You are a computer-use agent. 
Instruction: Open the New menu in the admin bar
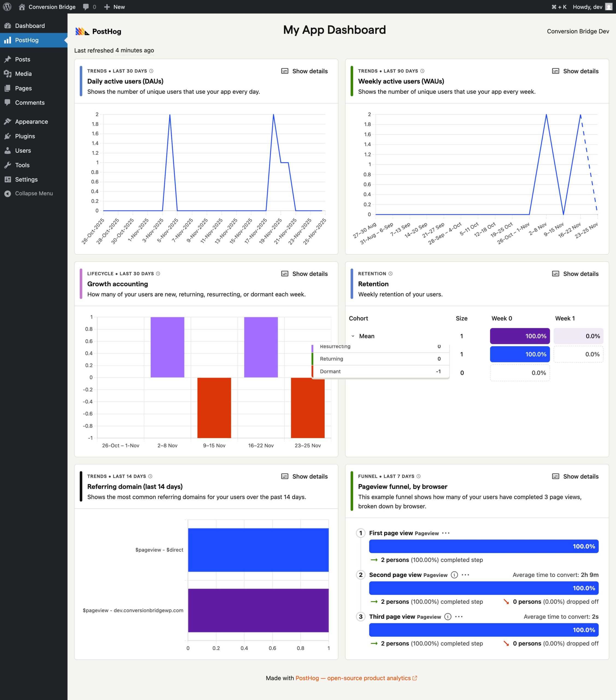click(114, 7)
